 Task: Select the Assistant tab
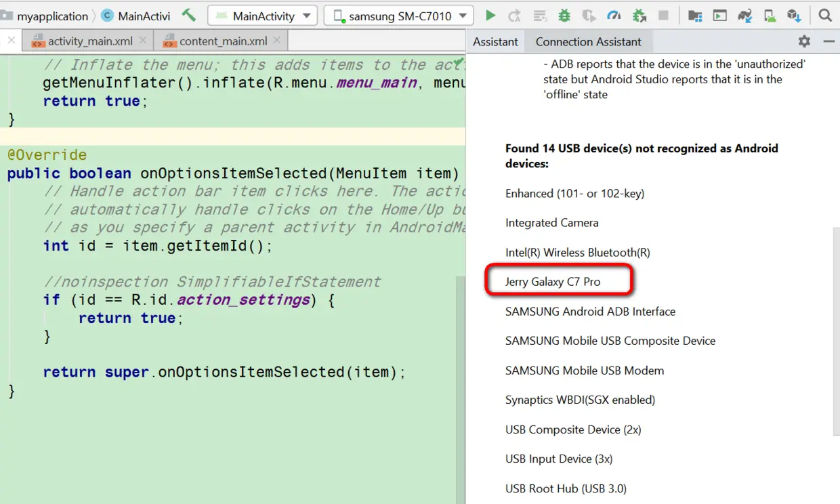[x=495, y=41]
